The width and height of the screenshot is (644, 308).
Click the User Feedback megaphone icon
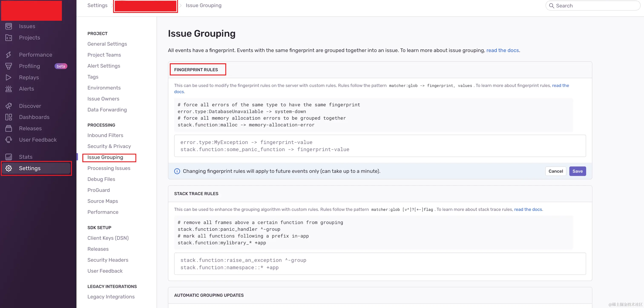tap(9, 140)
